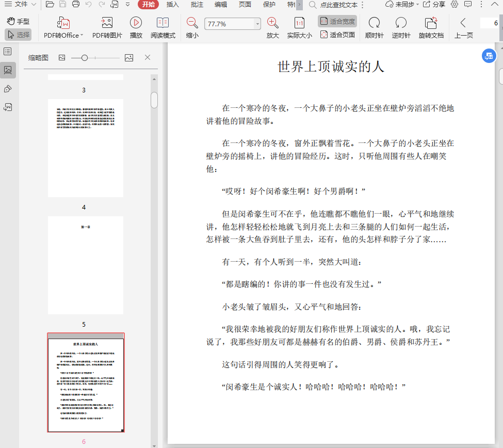Click the large thumbnail size icon

point(129,58)
